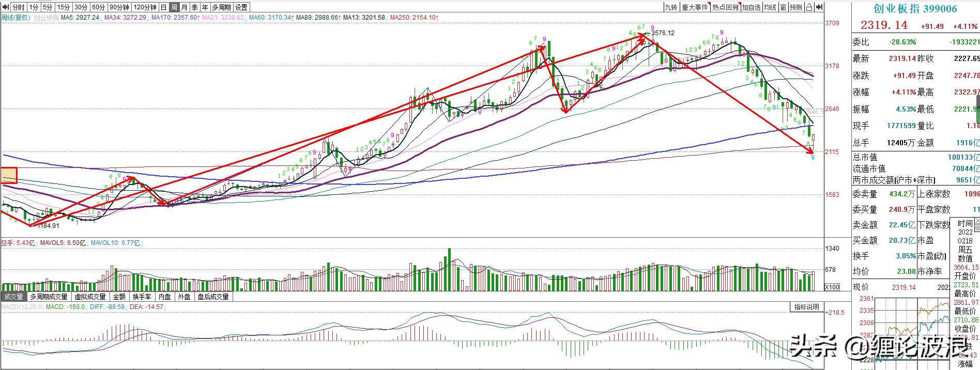Screen dimensions: 980x370
Task: Click the MA89: 2988.66 indicator label
Action: 317,18
